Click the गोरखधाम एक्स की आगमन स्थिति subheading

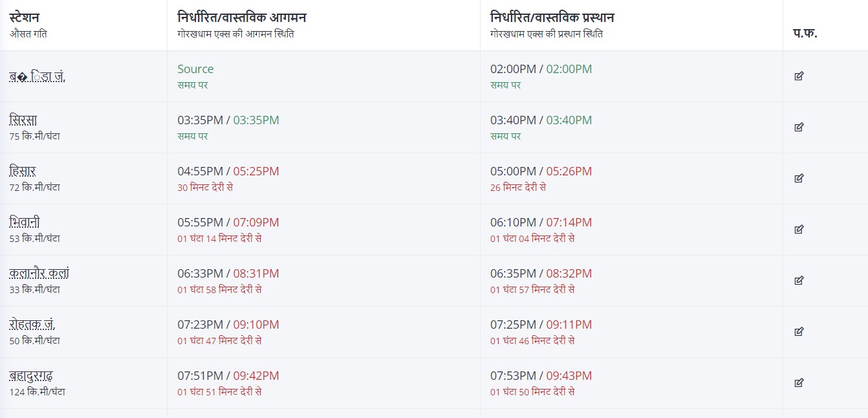[235, 34]
